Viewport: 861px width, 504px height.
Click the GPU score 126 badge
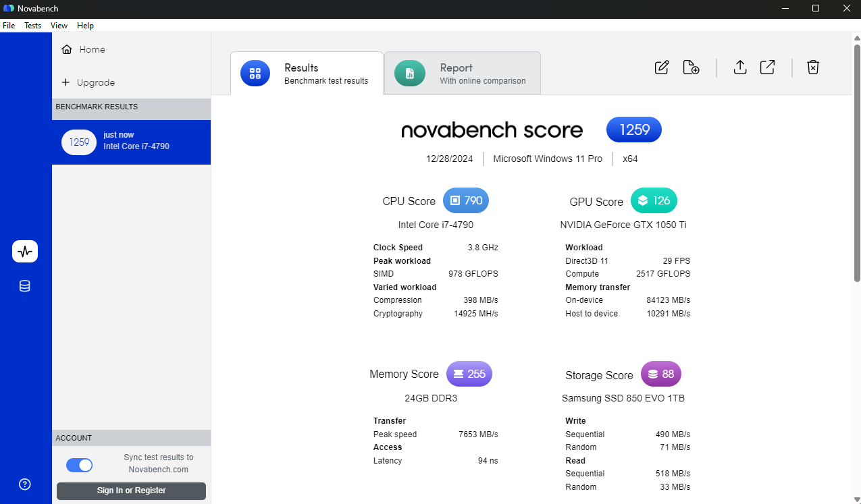[654, 200]
